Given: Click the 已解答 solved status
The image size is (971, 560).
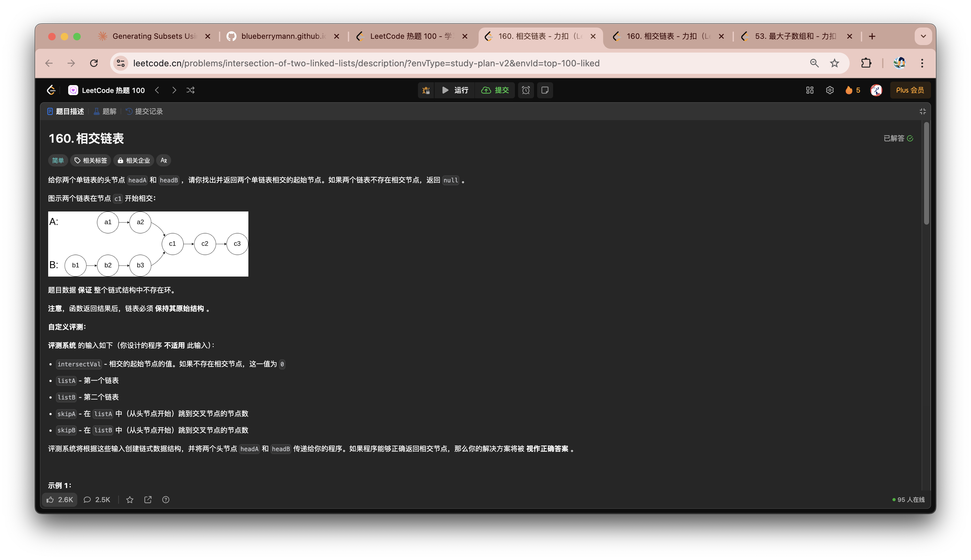Looking at the screenshot, I should tap(898, 139).
